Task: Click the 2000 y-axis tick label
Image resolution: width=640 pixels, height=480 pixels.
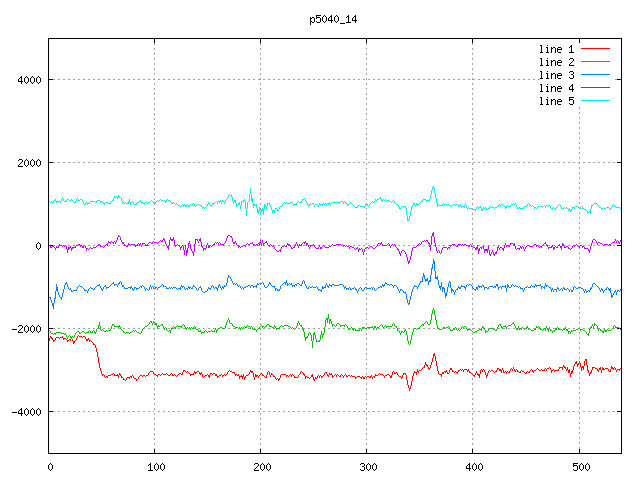Action: [28, 163]
